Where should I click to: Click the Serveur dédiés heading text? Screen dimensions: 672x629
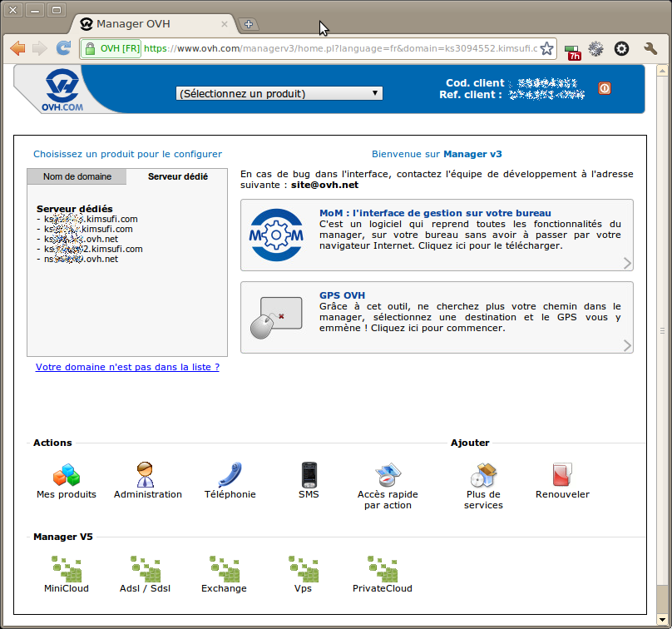75,209
